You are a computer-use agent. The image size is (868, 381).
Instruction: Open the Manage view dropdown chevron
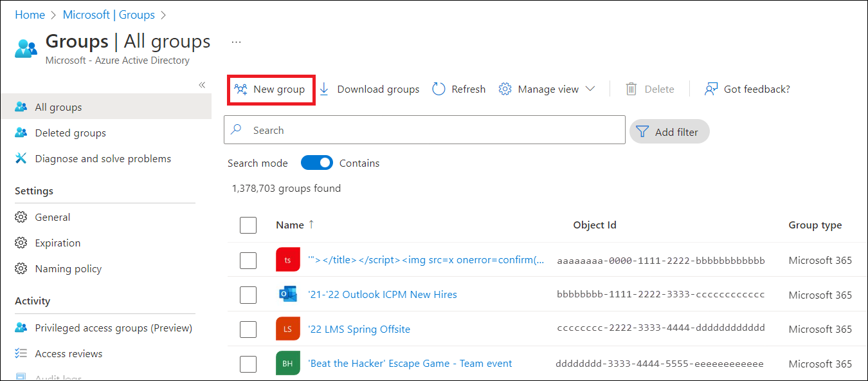(591, 89)
